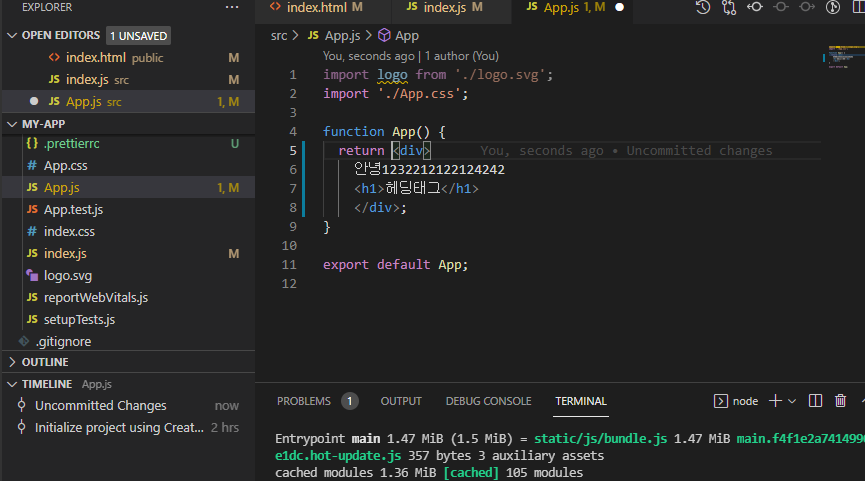Image resolution: width=865 pixels, height=481 pixels.
Task: Click the src breadcrumb segment
Action: coord(279,35)
